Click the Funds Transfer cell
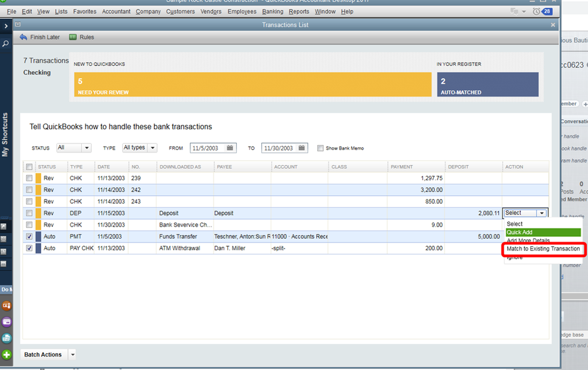 [185, 236]
